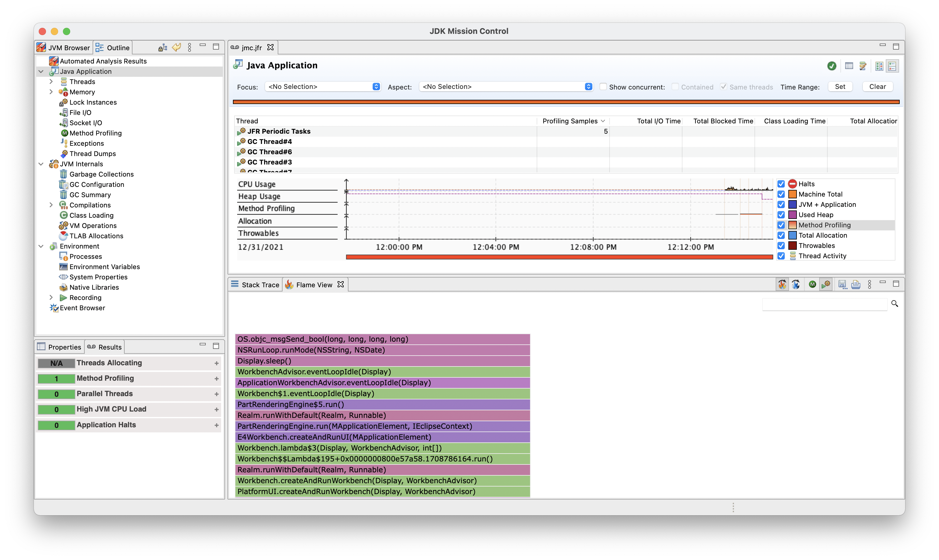This screenshot has height=560, width=939.
Task: Uncheck the Throwables checkbox
Action: tap(781, 246)
